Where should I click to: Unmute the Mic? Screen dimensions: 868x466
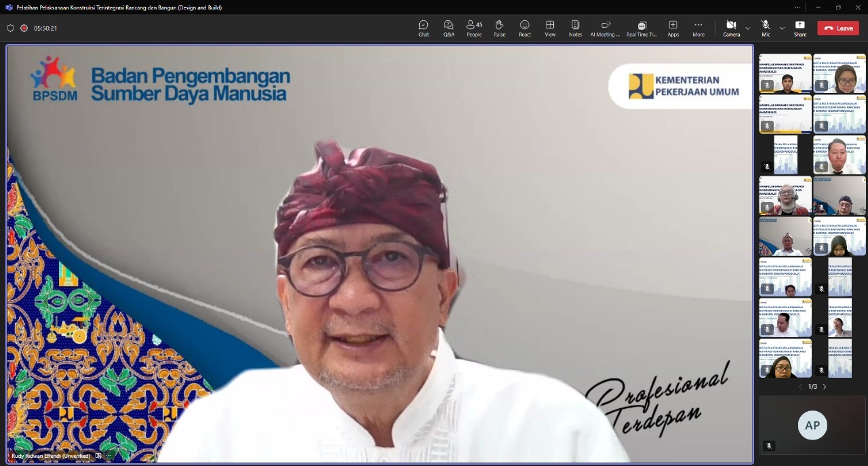tap(766, 28)
